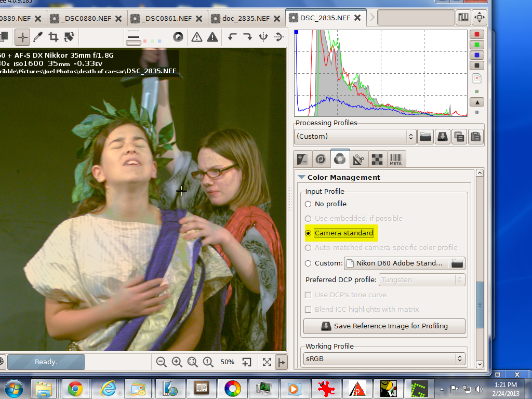Click Save Reference Image for Profiling
The width and height of the screenshot is (532, 399).
pos(384,326)
